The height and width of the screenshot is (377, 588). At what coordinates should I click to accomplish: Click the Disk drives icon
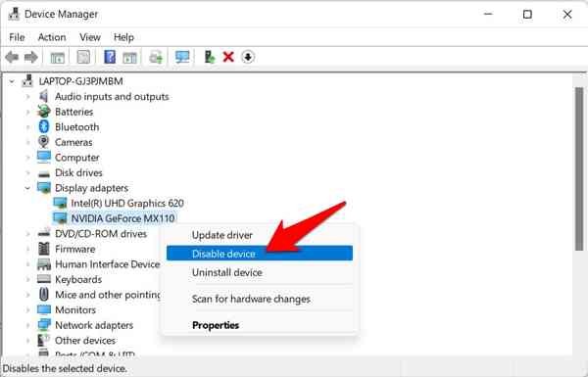point(44,173)
